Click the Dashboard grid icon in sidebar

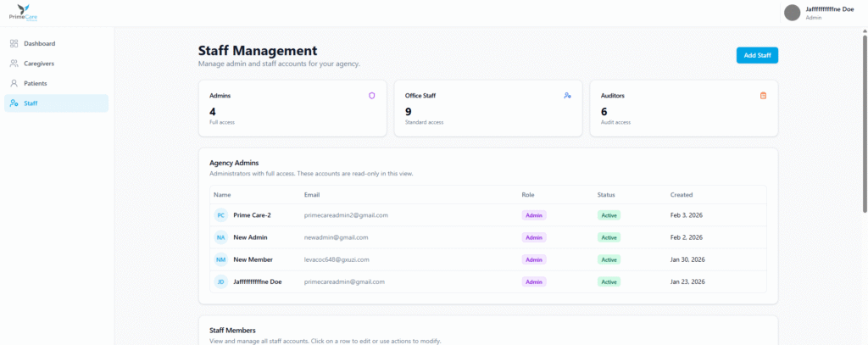(x=14, y=43)
